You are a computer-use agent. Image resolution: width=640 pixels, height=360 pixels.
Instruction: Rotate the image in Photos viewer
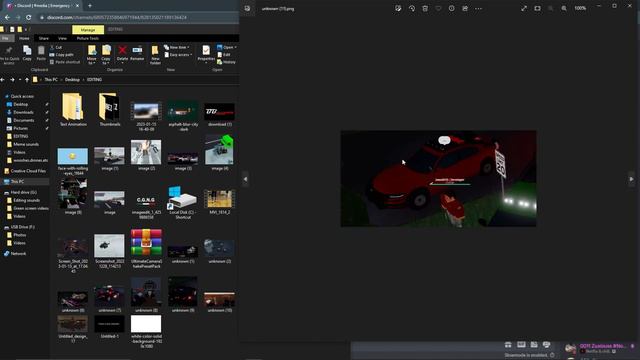(x=411, y=8)
